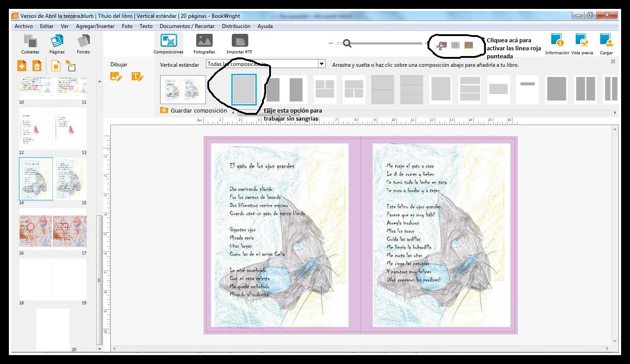Open the Texto menu
Screen dimensions: 630x364
pyautogui.click(x=146, y=26)
